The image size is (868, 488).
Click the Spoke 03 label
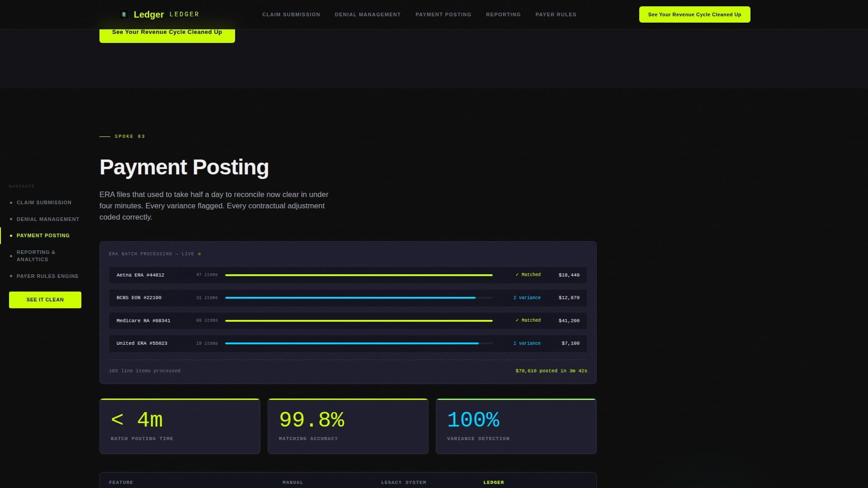tap(130, 136)
